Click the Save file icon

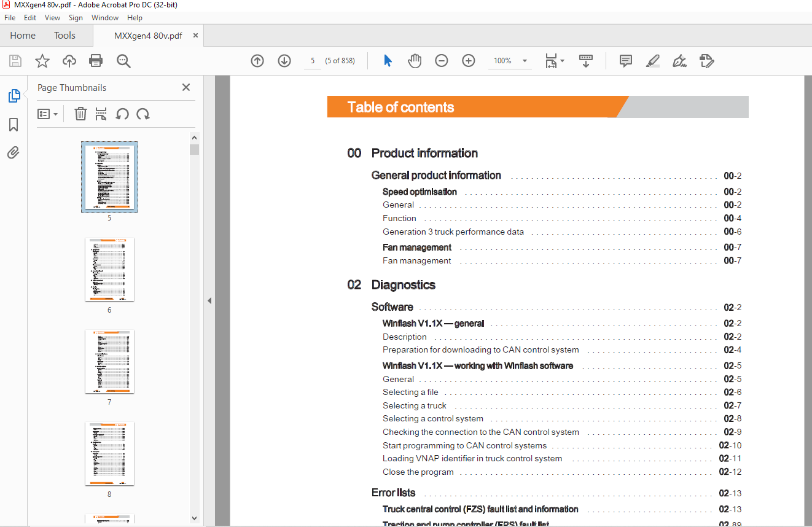coord(15,61)
